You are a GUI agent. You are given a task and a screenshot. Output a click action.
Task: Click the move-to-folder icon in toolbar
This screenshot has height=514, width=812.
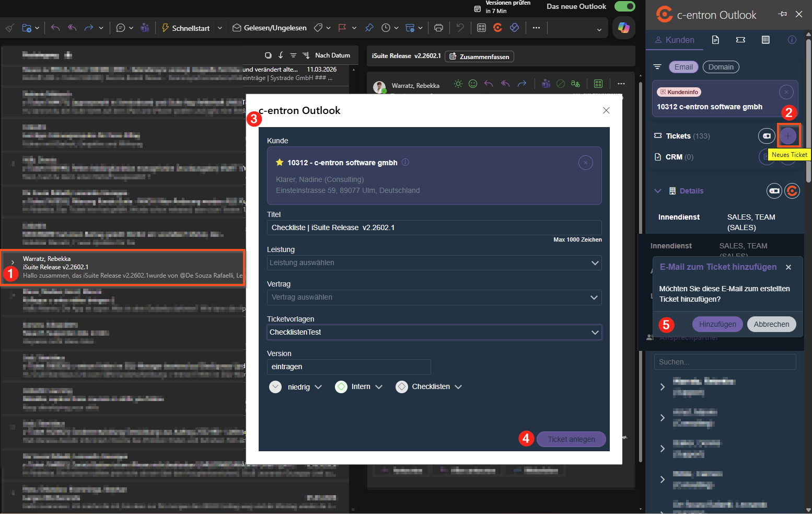(x=27, y=28)
